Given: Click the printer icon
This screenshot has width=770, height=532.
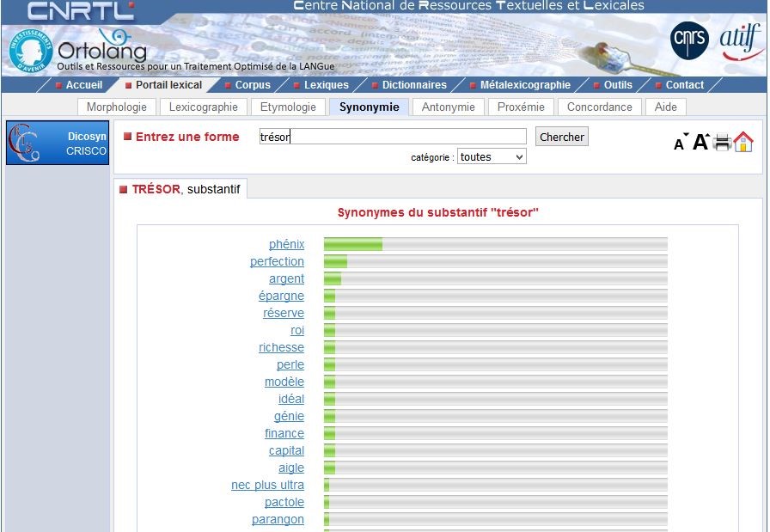Looking at the screenshot, I should point(722,143).
